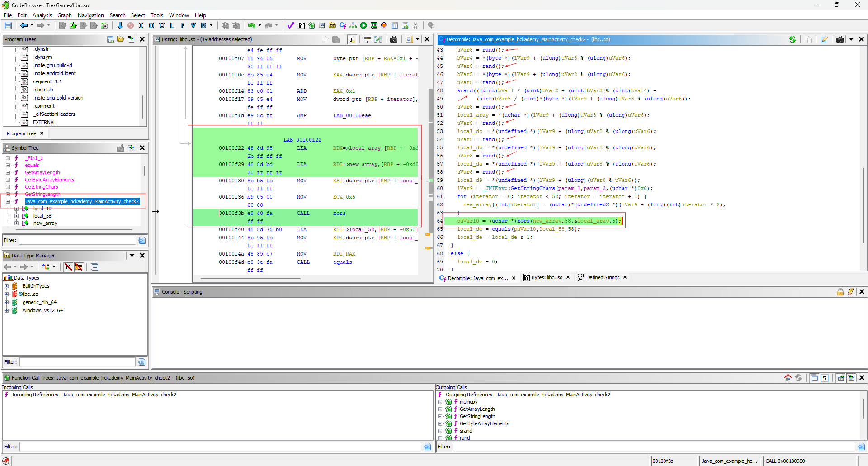This screenshot has height=466, width=868.
Task: Click Home icon in Function Call Trees
Action: point(788,378)
